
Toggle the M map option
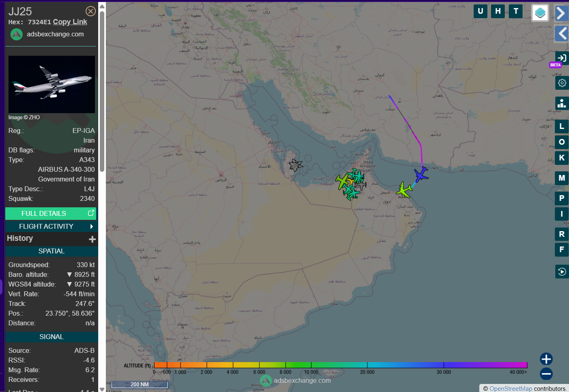tap(562, 178)
